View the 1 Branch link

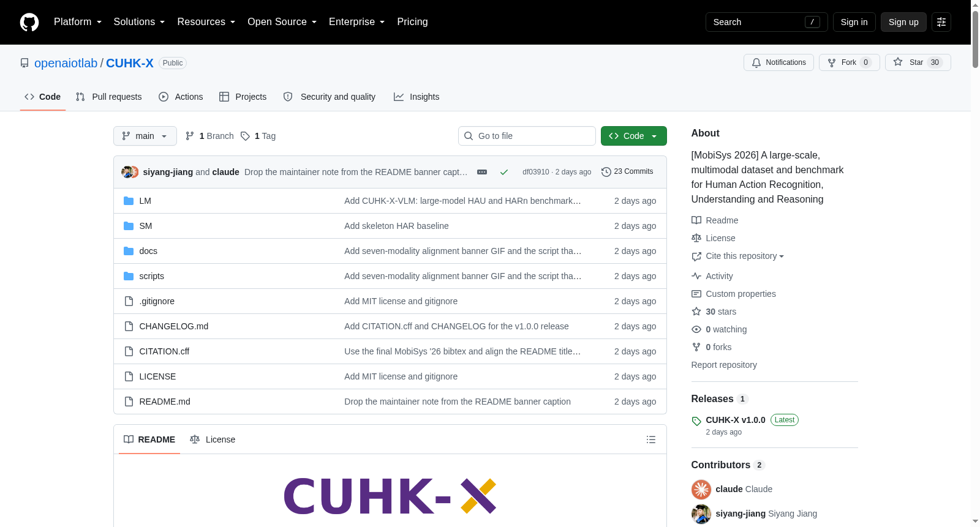209,136
